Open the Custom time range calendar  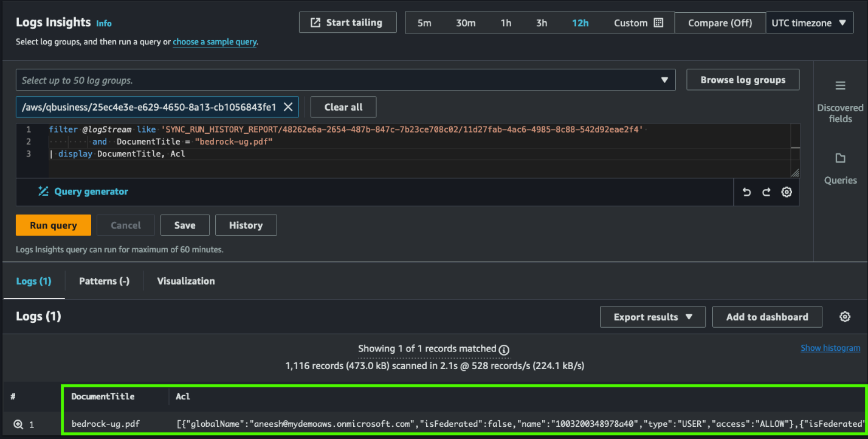638,23
